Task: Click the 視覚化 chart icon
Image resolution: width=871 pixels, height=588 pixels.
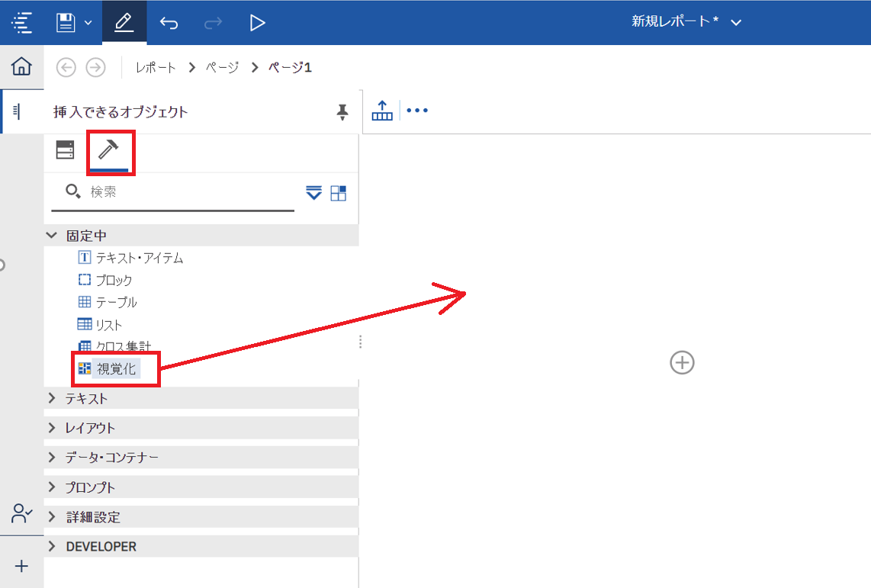Action: point(85,368)
